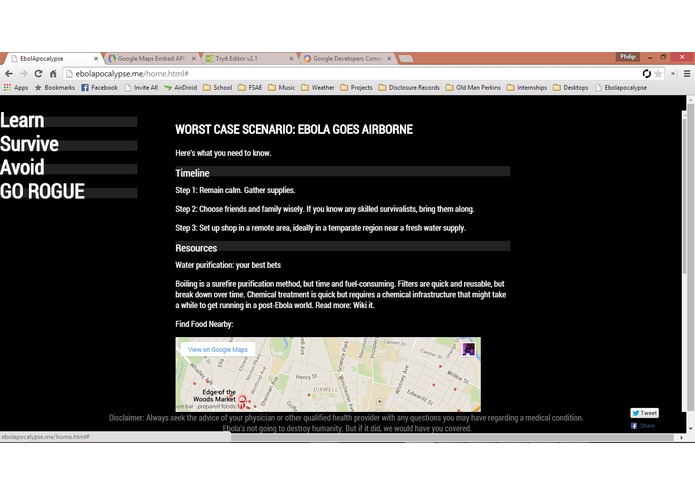Image resolution: width=695 pixels, height=494 pixels.
Task: Open the Apps grid shortcut
Action: coord(16,88)
